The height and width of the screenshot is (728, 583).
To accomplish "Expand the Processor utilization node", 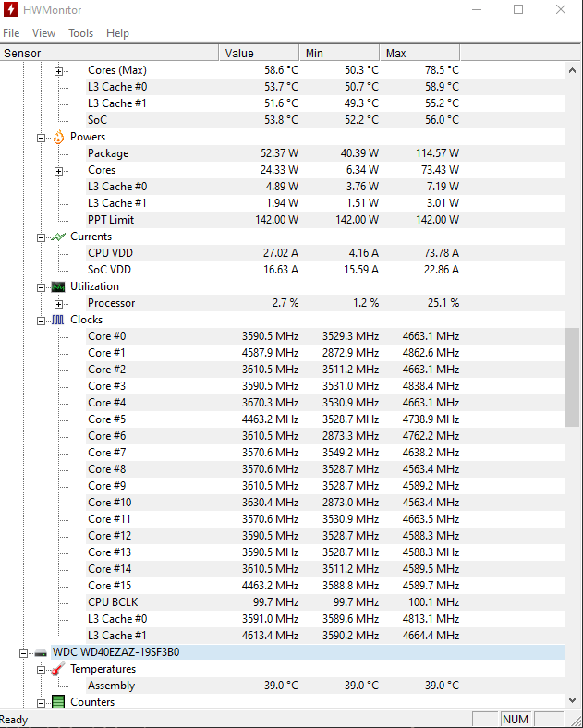I will (x=58, y=304).
